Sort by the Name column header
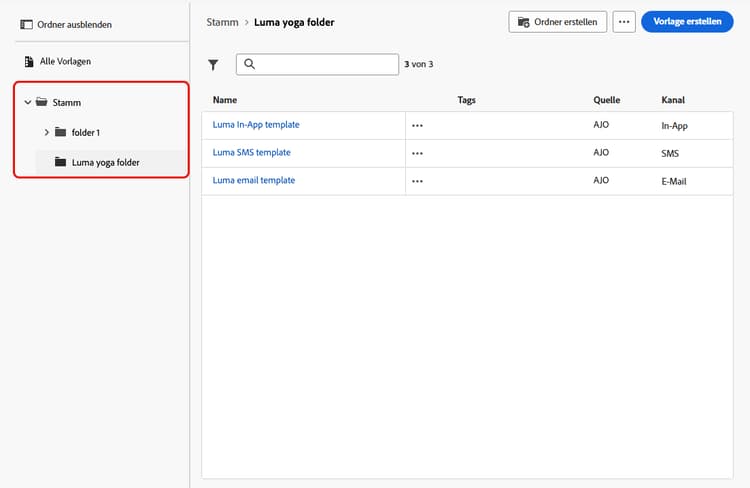The height and width of the screenshot is (488, 750). pyautogui.click(x=225, y=100)
